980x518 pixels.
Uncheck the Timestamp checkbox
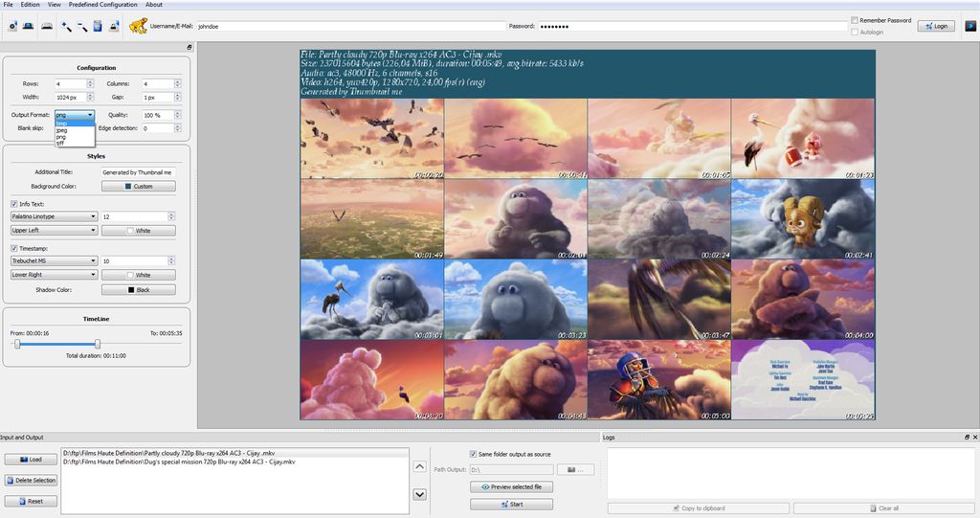(x=14, y=248)
